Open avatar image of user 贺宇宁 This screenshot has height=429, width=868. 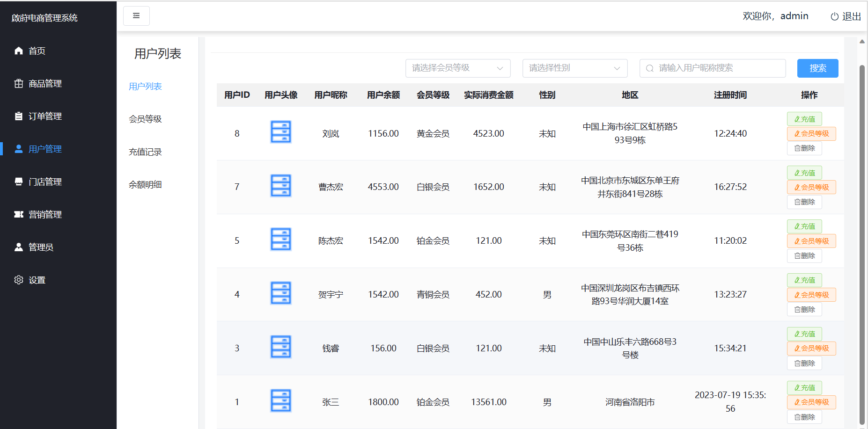click(x=281, y=293)
